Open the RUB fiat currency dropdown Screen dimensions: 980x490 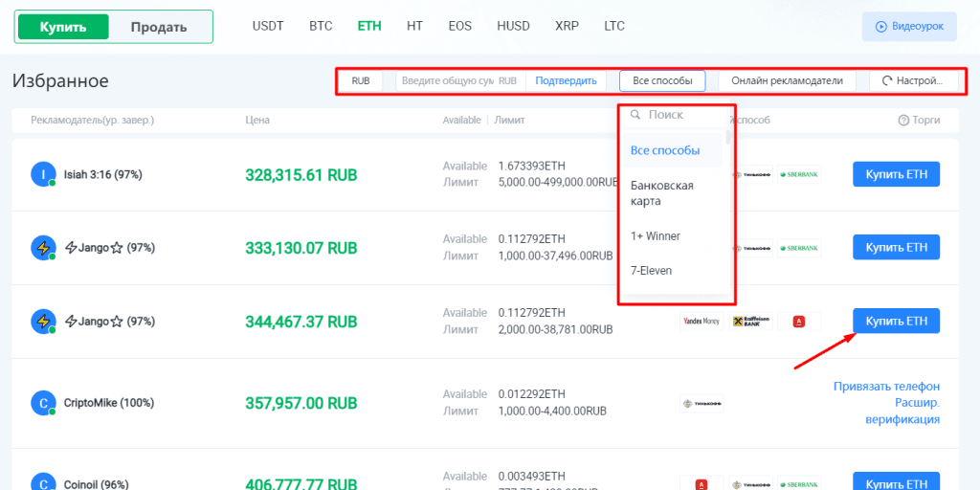[x=361, y=80]
